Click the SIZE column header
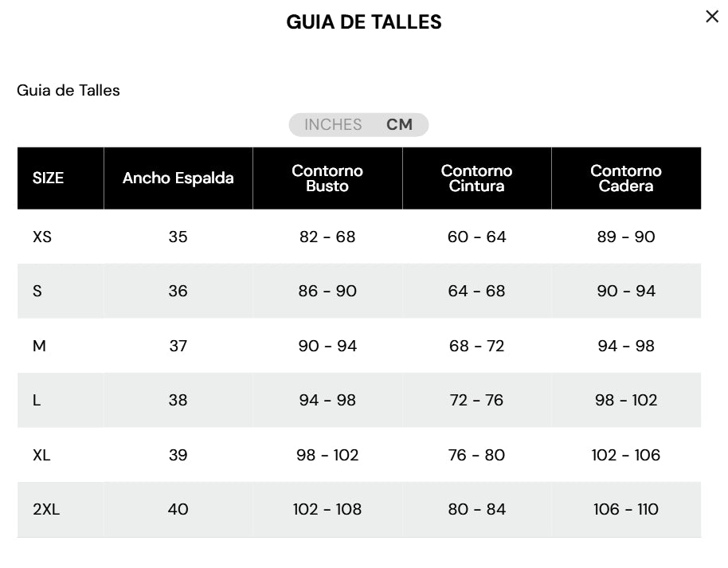 click(x=48, y=178)
